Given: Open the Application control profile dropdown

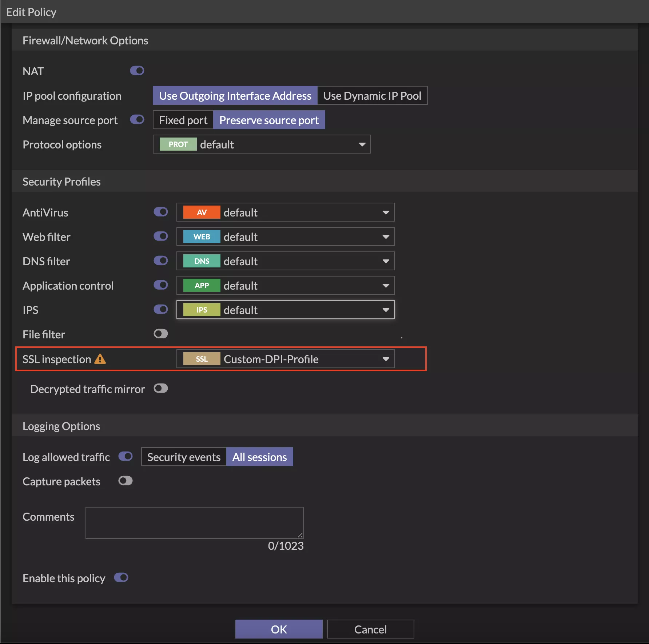Looking at the screenshot, I should click(286, 285).
